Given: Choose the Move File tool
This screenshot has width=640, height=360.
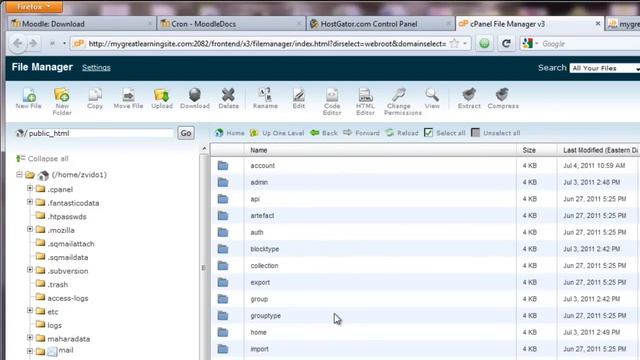Looking at the screenshot, I should click(128, 98).
